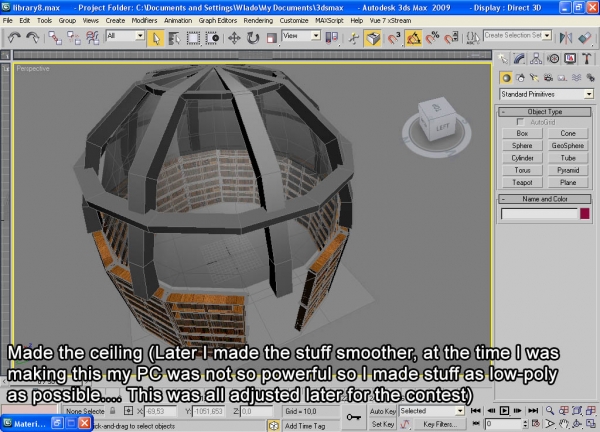Select the Systems category icon
Viewport: 600px width, 432px height.
(x=590, y=78)
